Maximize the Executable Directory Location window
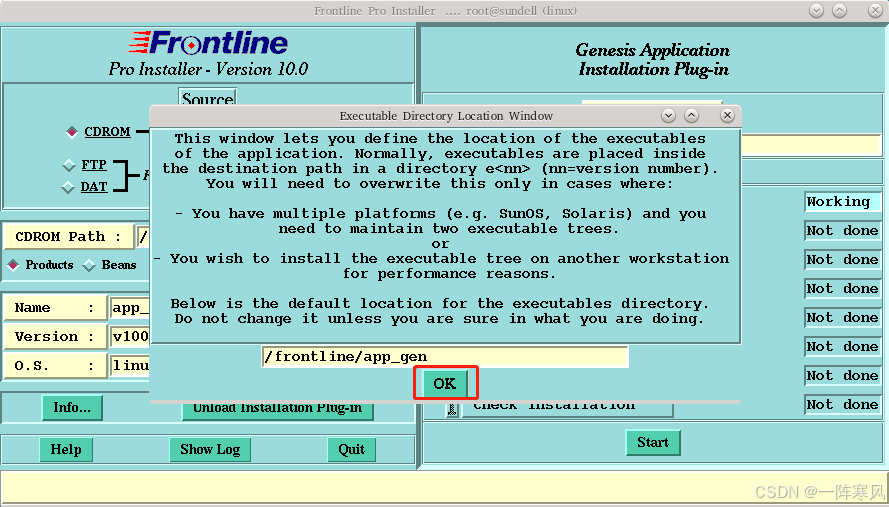Viewport: 889px width, 507px height. click(691, 116)
